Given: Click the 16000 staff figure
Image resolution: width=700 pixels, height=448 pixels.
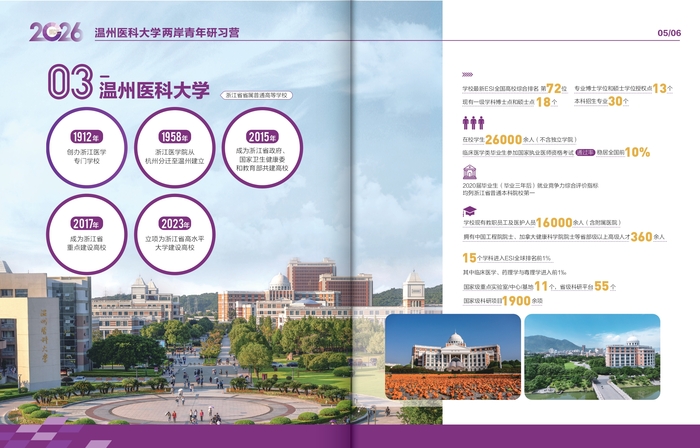Looking at the screenshot, I should point(554,222).
